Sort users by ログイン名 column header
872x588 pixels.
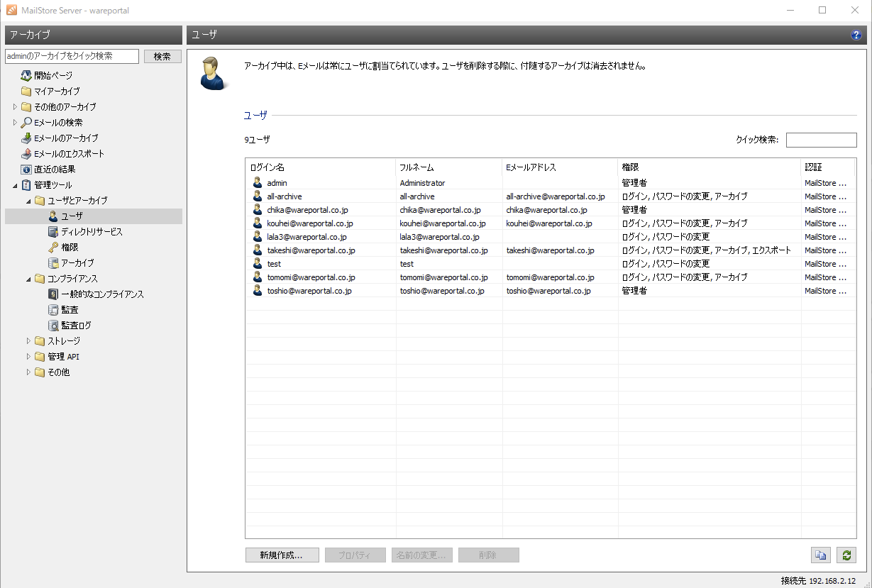click(x=319, y=167)
